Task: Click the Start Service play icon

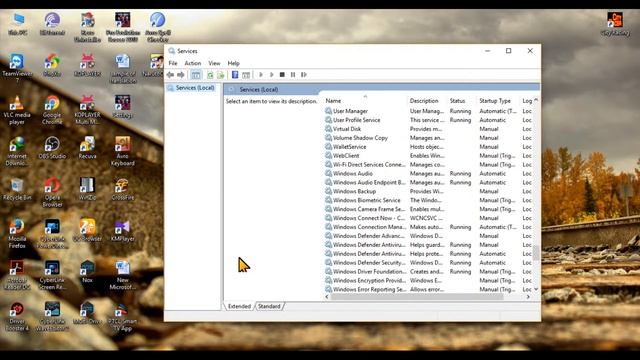Action: (261, 75)
